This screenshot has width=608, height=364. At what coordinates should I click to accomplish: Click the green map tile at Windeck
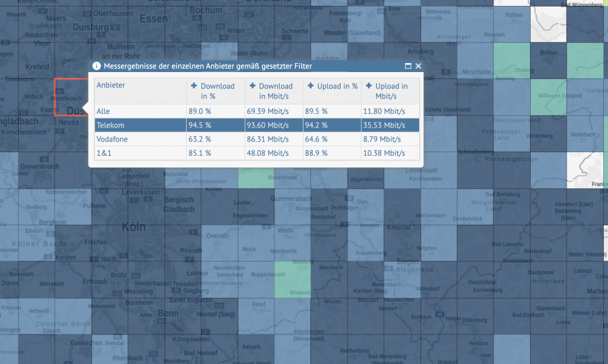[293, 280]
